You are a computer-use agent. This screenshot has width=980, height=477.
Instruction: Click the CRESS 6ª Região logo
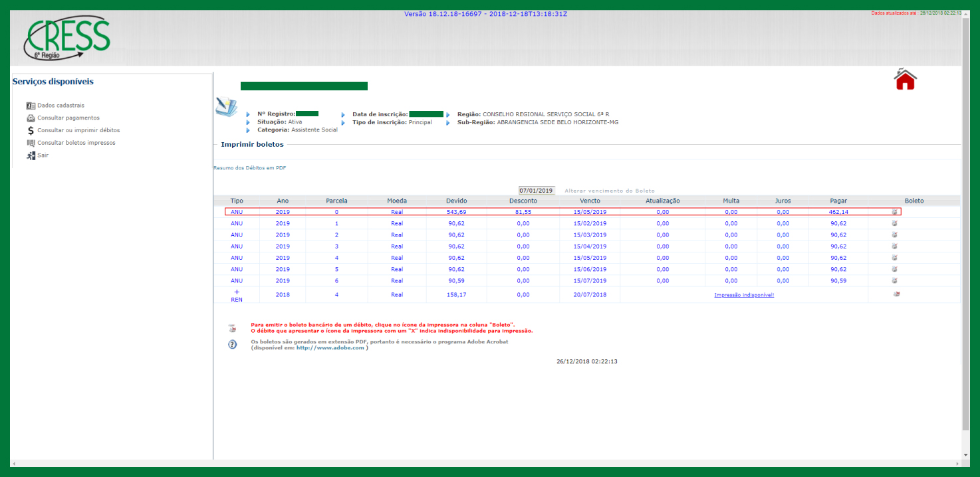(67, 39)
